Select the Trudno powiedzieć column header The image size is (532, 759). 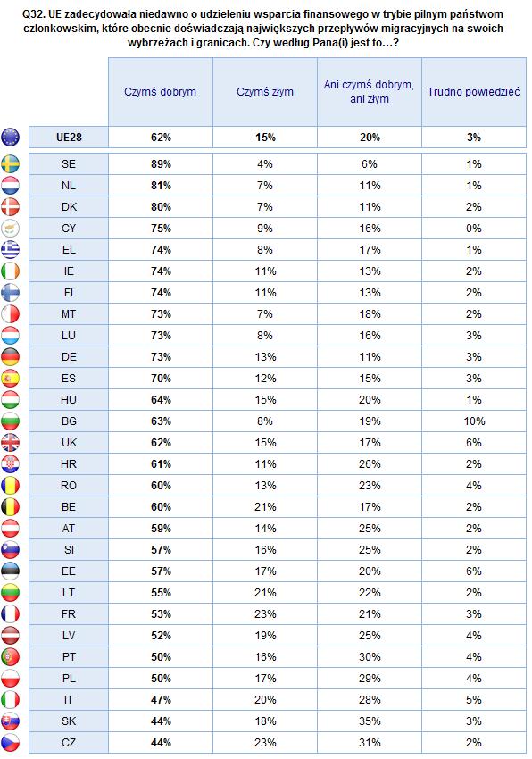[474, 92]
